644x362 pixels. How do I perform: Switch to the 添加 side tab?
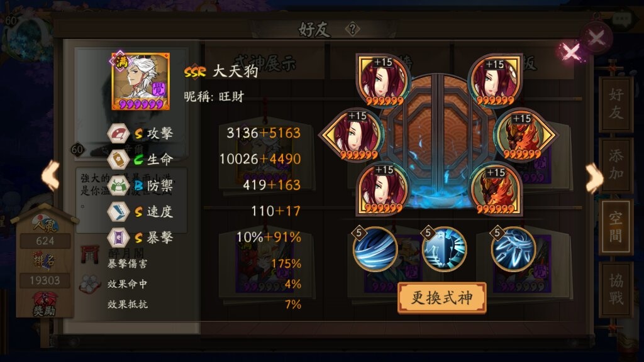615,165
